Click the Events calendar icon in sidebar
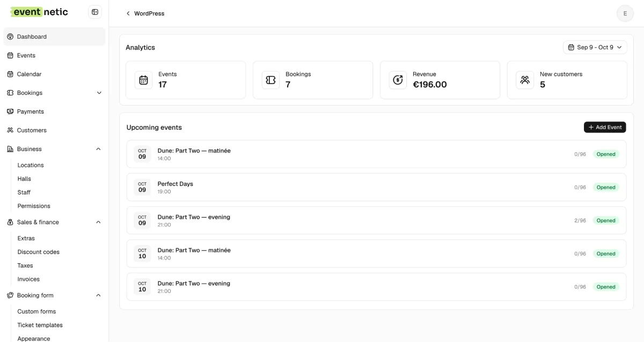Screen dimensions: 644x342 [x=10, y=55]
